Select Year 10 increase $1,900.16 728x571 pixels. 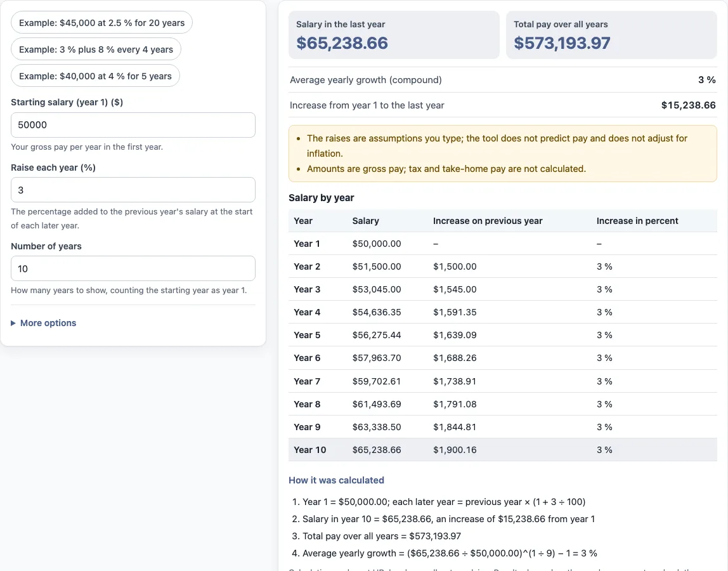[x=455, y=450]
